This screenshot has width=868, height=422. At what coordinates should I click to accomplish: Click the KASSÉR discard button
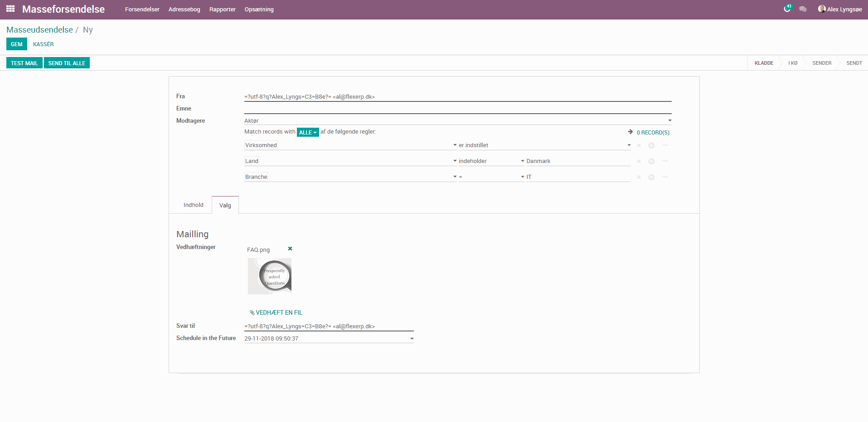(x=44, y=44)
